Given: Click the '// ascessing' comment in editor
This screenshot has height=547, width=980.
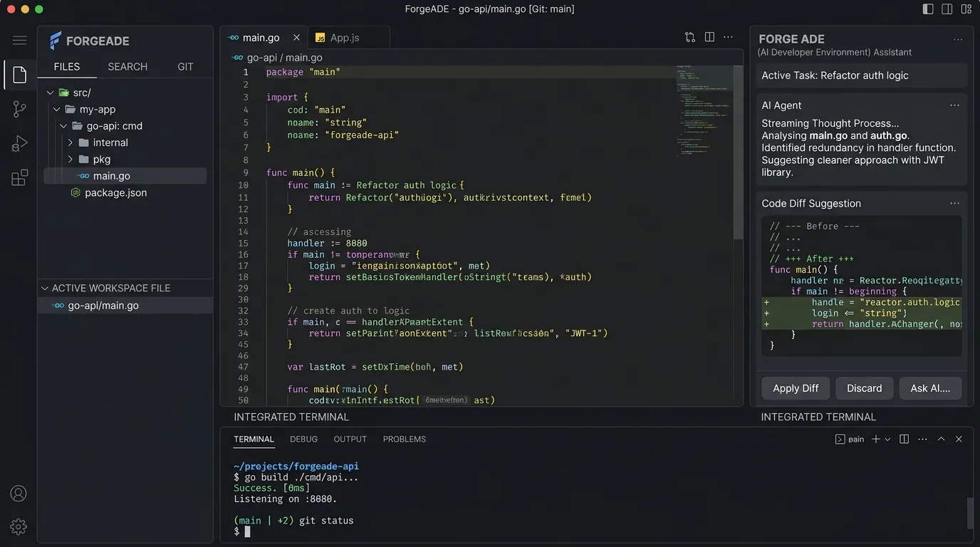Looking at the screenshot, I should click(x=319, y=231).
